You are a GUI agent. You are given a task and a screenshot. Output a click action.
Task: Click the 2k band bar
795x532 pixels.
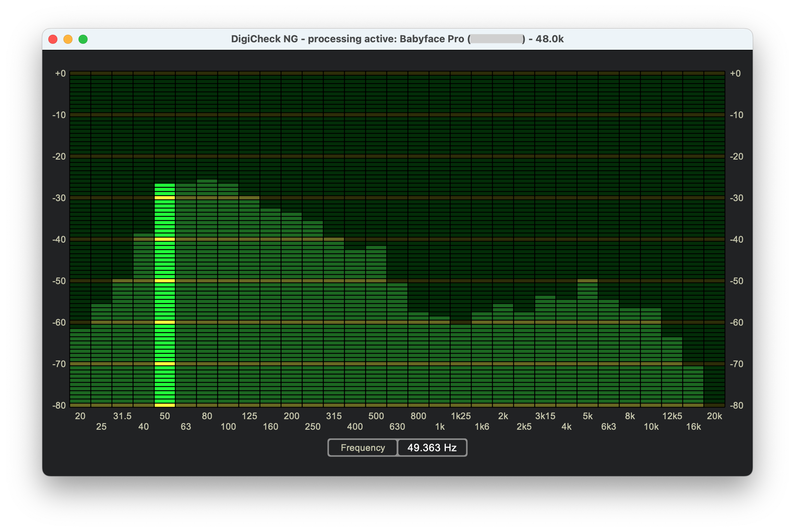pyautogui.click(x=503, y=355)
